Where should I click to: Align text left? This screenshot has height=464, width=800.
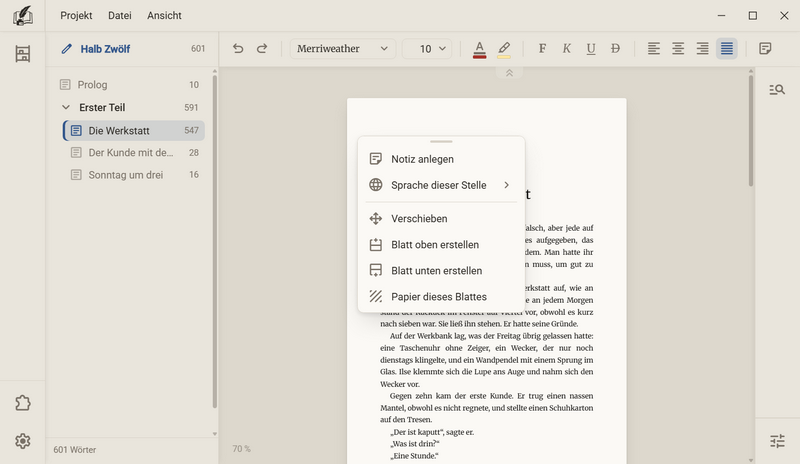point(654,48)
